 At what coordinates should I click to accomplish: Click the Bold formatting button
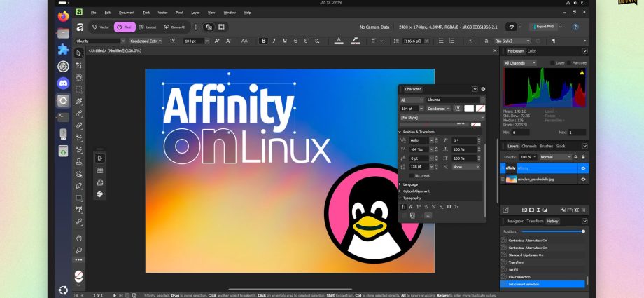coord(263,41)
